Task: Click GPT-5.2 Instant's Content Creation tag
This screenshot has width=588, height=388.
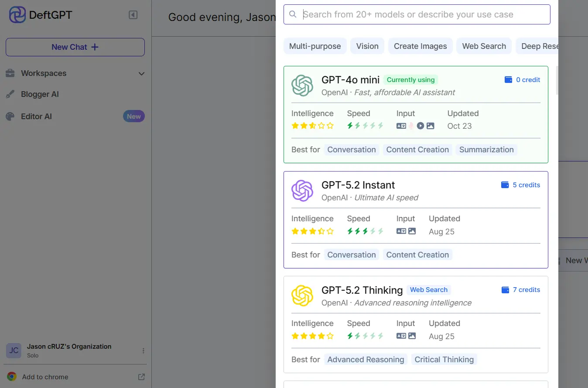Action: coord(417,255)
